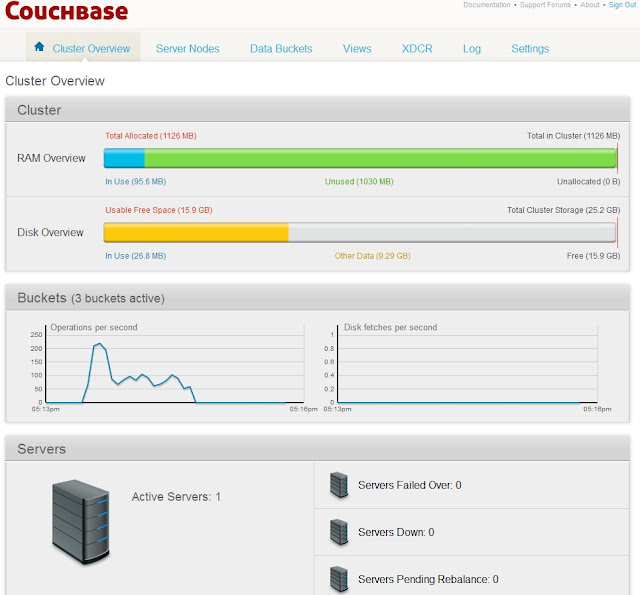Switch to the Server Nodes tab
Screen dimensions: 640x595
click(188, 49)
